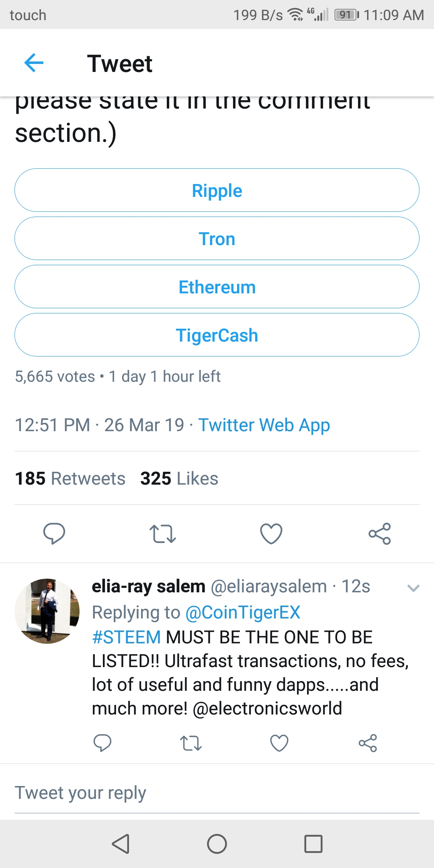Tap the back arrow in Tweet header
Image resolution: width=434 pixels, height=868 pixels.
tap(34, 63)
